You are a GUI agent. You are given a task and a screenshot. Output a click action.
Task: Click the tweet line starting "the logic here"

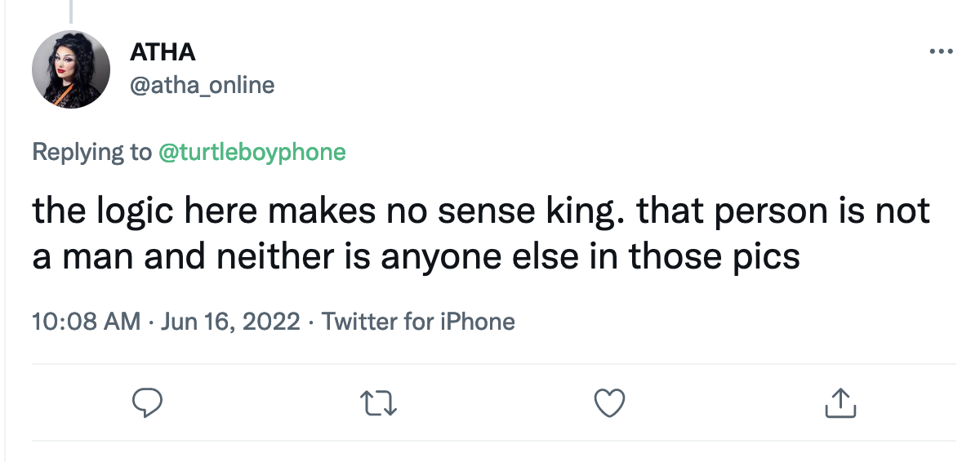coord(480,211)
